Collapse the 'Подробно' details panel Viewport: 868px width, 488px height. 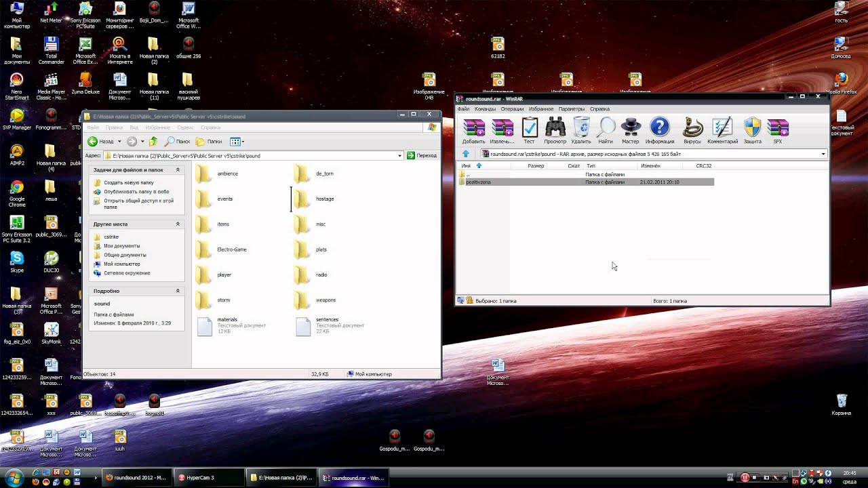[x=178, y=291]
